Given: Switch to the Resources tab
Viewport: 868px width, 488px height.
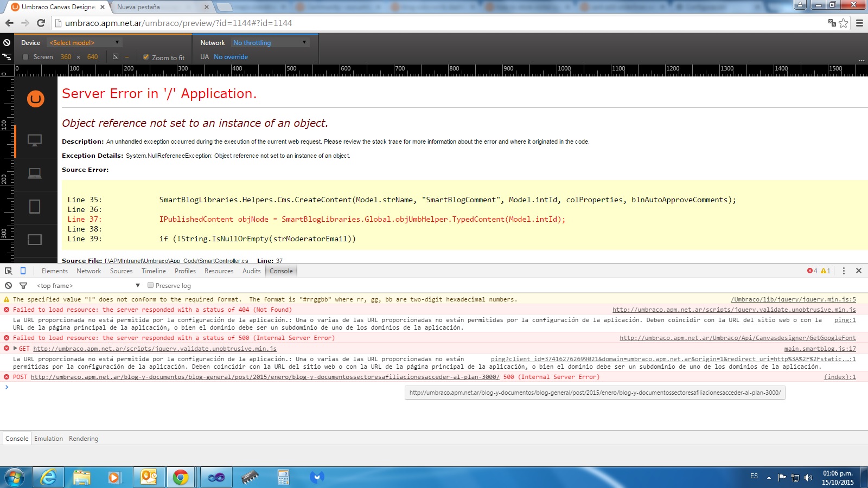Looking at the screenshot, I should tap(219, 271).
